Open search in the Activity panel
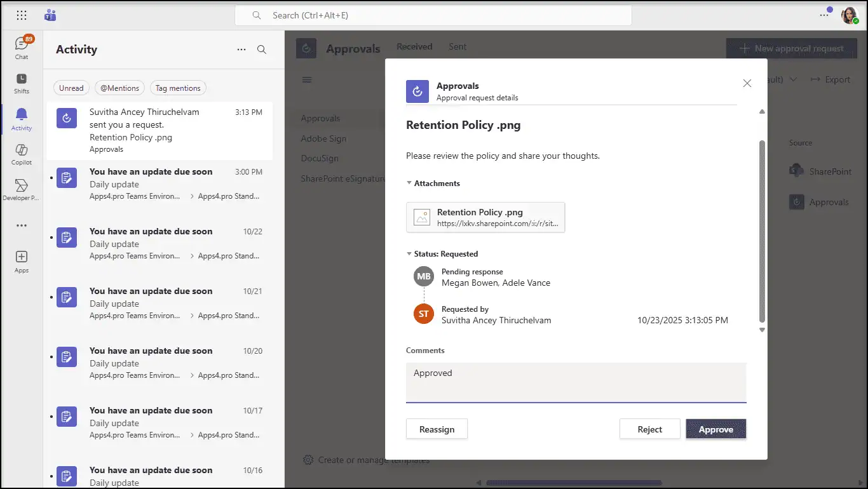Viewport: 868px width, 489px height. pyautogui.click(x=261, y=50)
